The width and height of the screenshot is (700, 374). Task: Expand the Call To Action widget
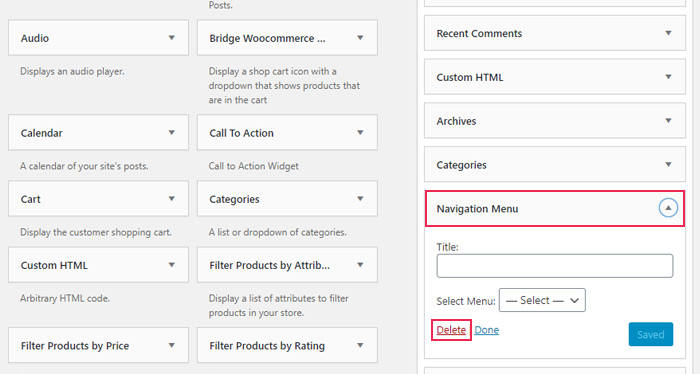click(360, 133)
